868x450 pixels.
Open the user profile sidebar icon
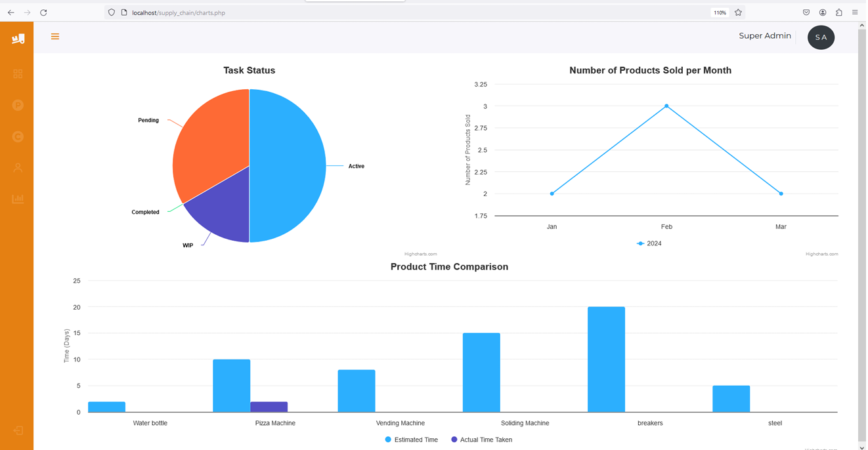pos(18,168)
